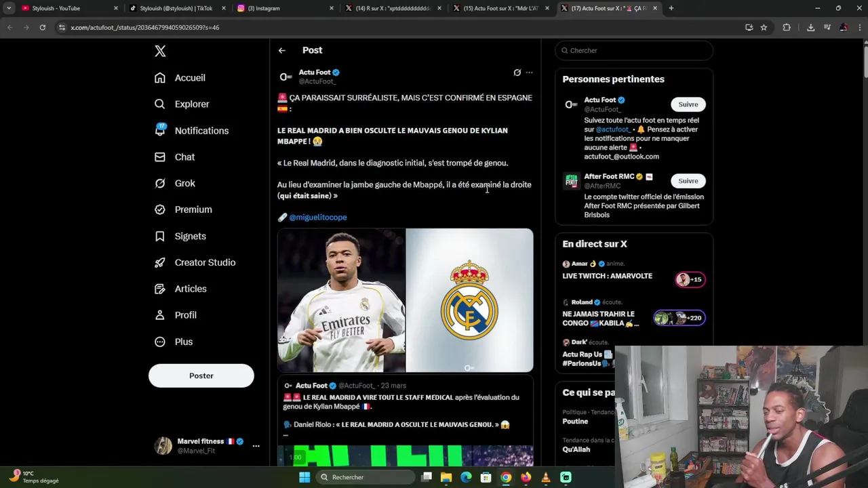Screen dimensions: 868x488
Task: Open Windows Start menu
Action: click(304, 477)
